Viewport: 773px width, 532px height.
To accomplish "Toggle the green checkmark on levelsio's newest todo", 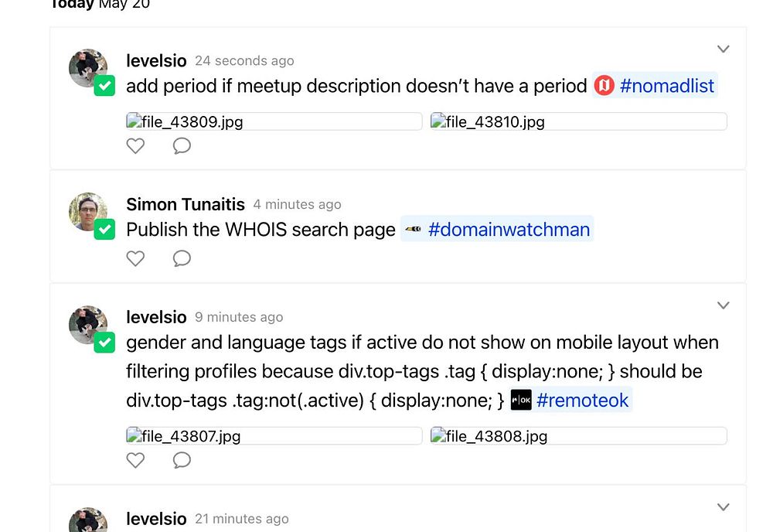I will point(104,86).
